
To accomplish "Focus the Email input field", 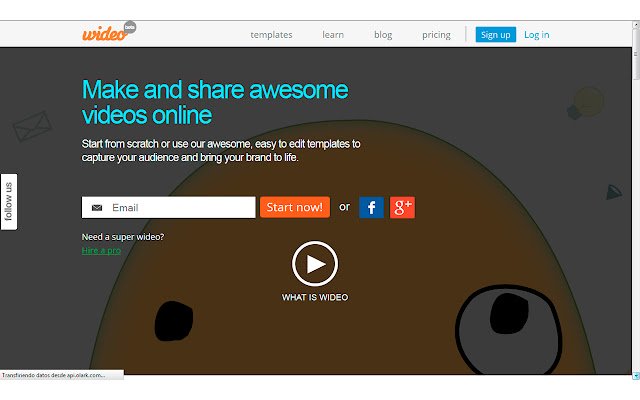I will pos(169,207).
